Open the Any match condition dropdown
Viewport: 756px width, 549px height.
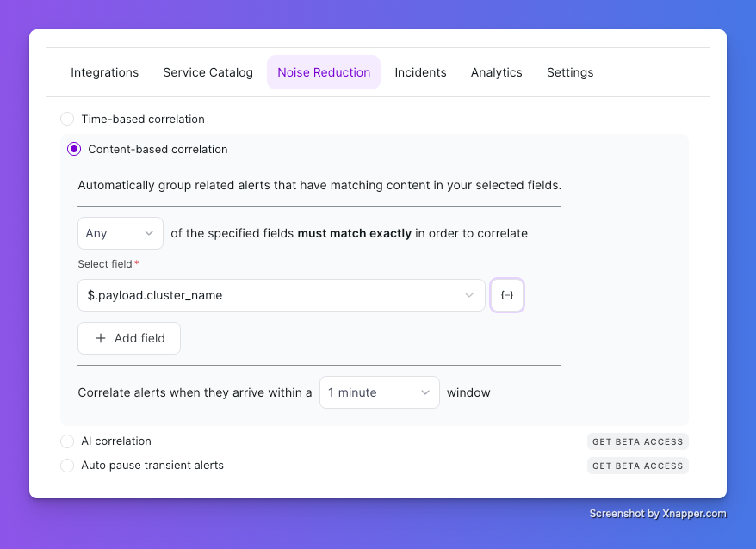point(121,233)
